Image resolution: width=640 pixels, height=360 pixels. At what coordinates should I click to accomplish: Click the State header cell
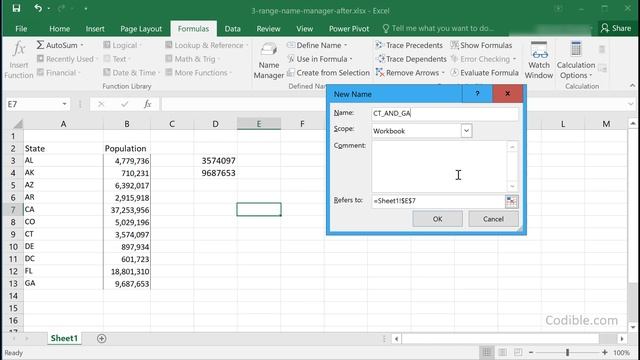tap(63, 149)
